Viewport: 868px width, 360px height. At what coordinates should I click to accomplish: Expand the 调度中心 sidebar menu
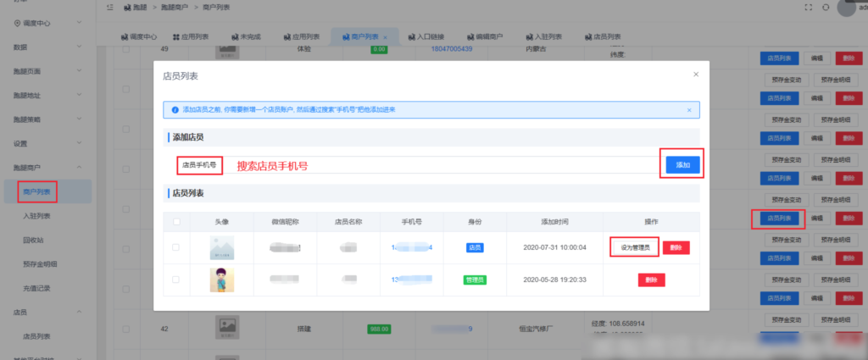(44, 23)
